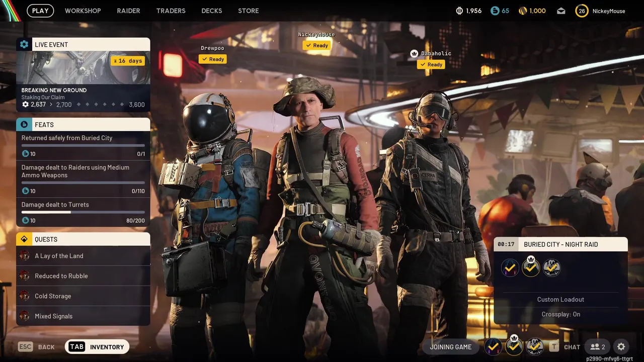Screen dimensions: 644x362
Task: Click the blue cred icon beside 65
Action: point(495,11)
